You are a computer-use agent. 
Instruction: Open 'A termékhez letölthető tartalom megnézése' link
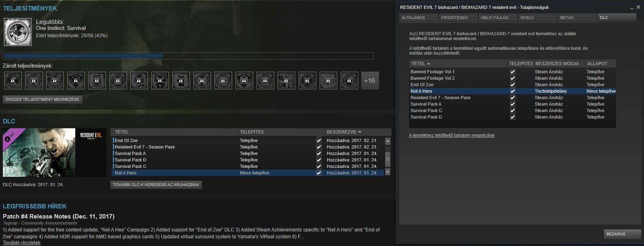pos(451,135)
